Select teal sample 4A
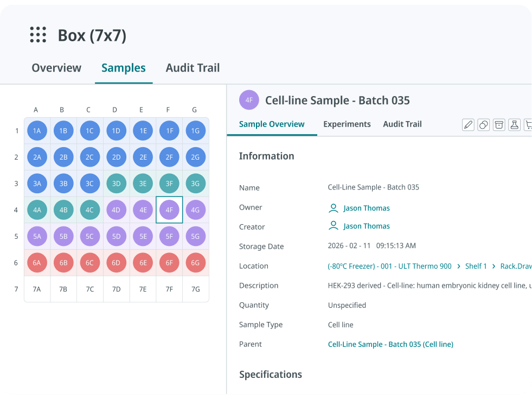This screenshot has height=399, width=532. coord(37,210)
